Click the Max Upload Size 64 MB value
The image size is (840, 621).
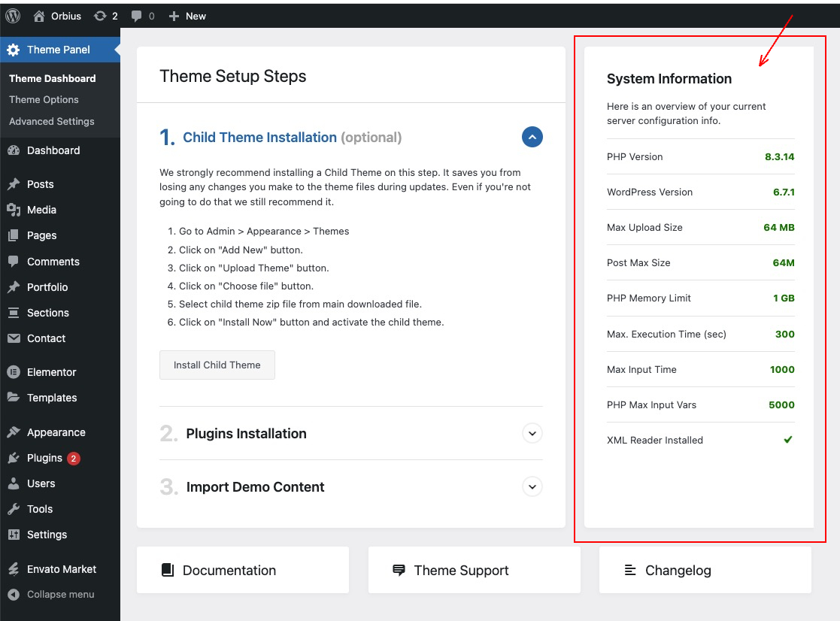click(779, 228)
